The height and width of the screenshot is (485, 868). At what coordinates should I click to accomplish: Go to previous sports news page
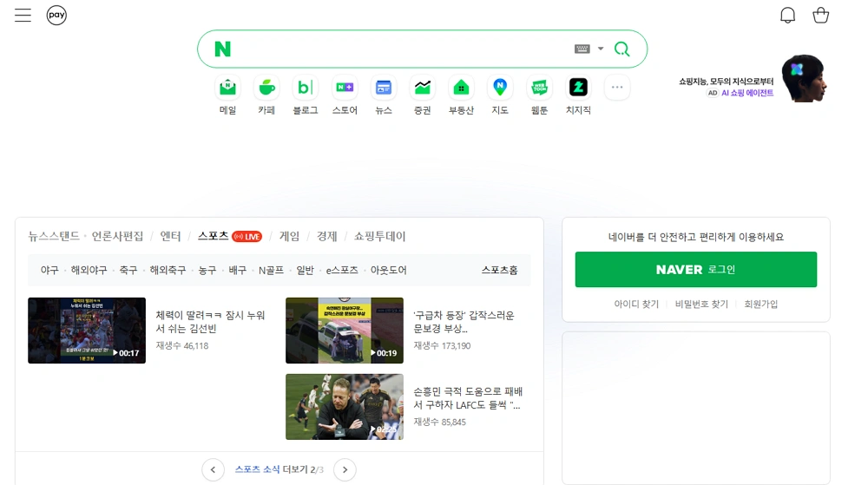point(214,469)
